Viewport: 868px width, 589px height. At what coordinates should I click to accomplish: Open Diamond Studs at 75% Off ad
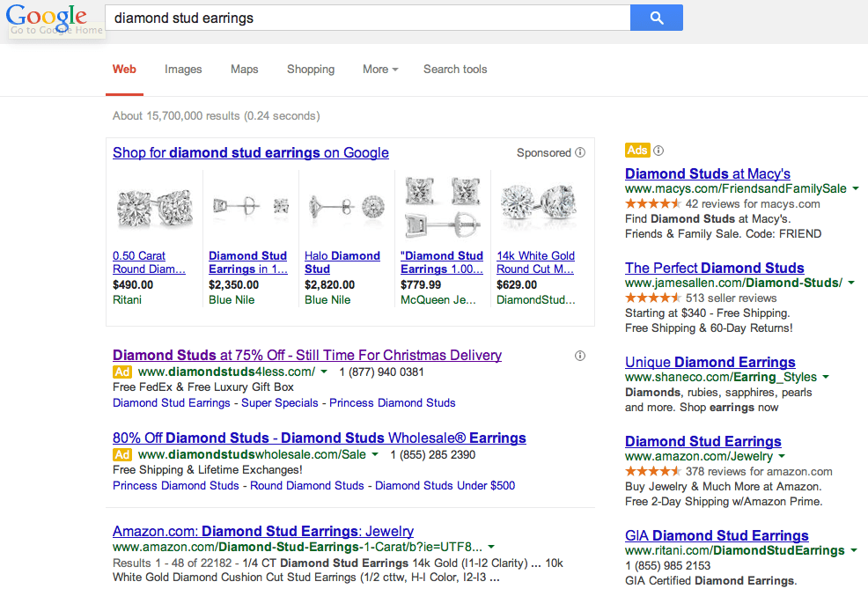pyautogui.click(x=307, y=356)
